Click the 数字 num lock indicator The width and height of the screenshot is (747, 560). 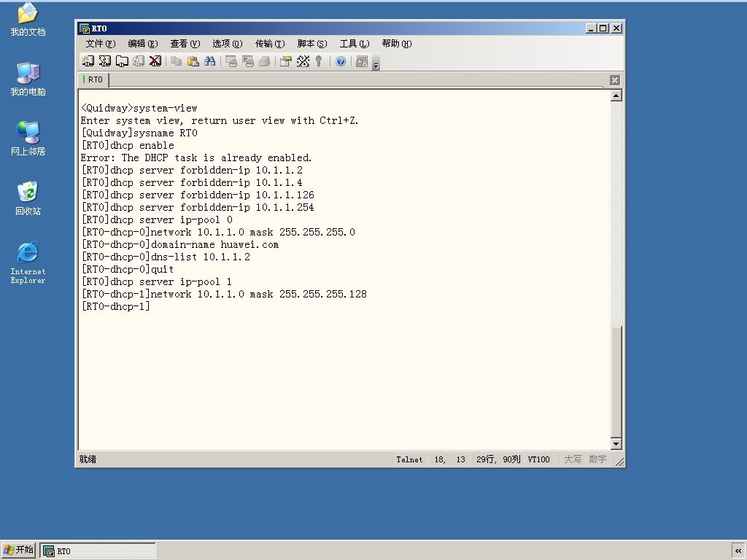(597, 459)
